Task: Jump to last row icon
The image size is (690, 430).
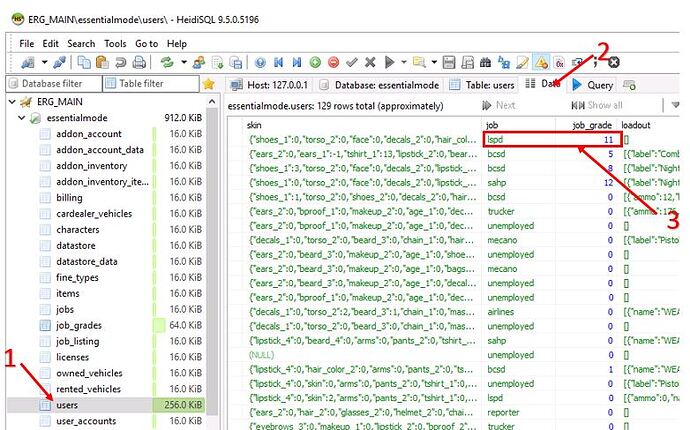Action: 297,62
